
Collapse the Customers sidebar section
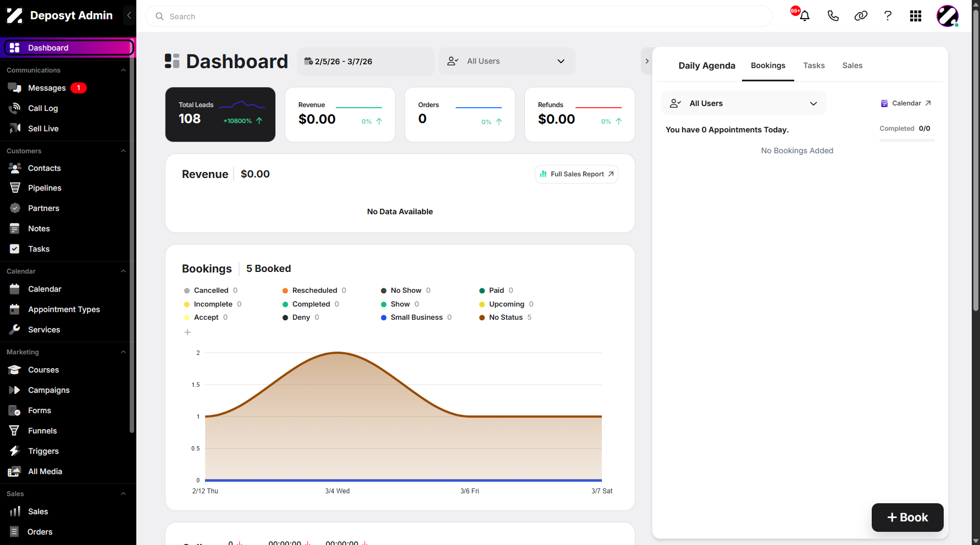123,151
